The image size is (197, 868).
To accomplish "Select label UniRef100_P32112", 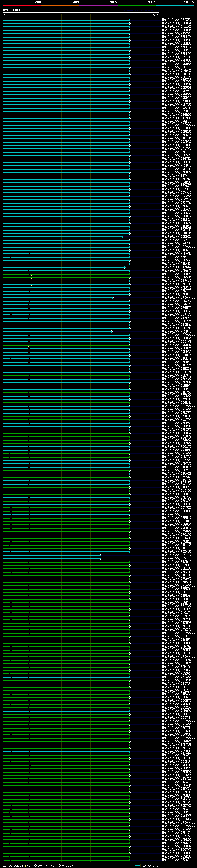I will point(177,240).
